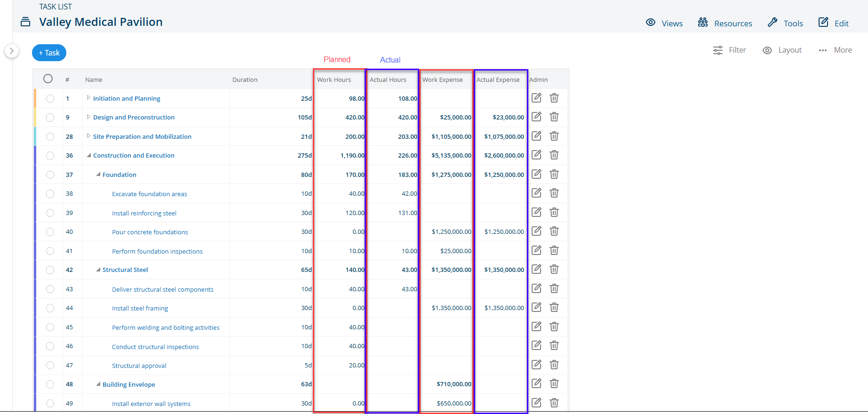Screen dimensions: 868x414
Task: Collapse the Building Envelope subgroup
Action: [98, 384]
